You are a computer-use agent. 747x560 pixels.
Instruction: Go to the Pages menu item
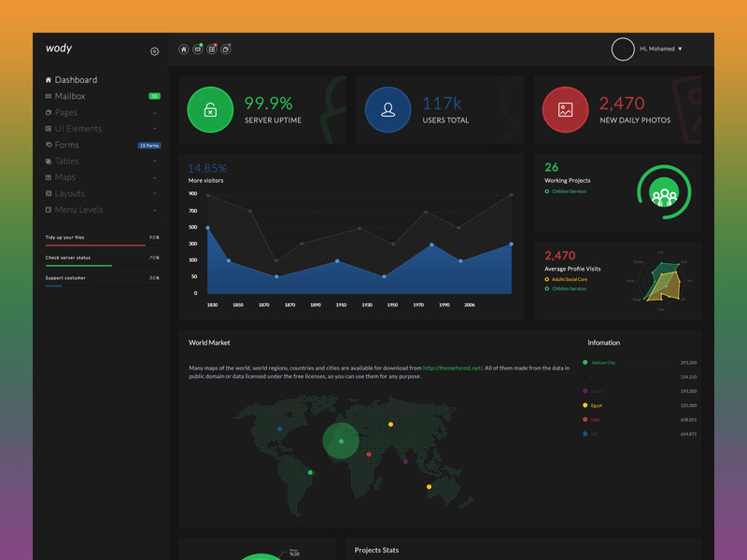point(65,112)
